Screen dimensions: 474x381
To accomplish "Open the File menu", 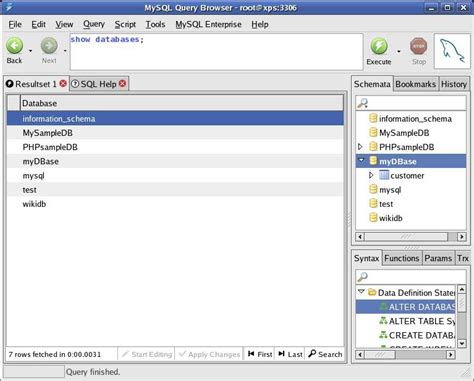I will (x=15, y=24).
